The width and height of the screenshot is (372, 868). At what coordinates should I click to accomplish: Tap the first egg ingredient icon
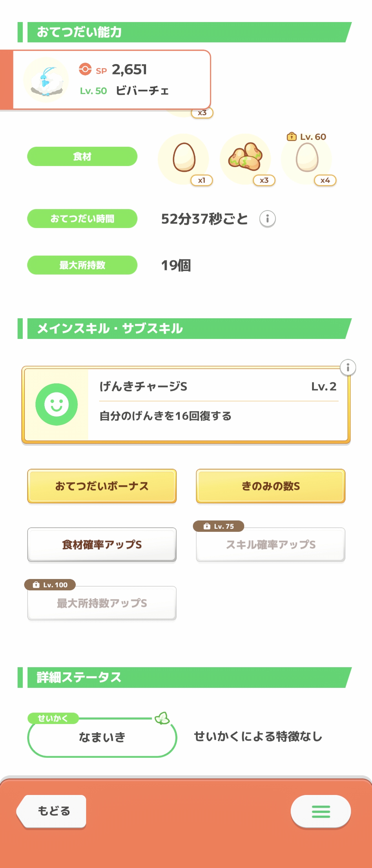tap(184, 158)
